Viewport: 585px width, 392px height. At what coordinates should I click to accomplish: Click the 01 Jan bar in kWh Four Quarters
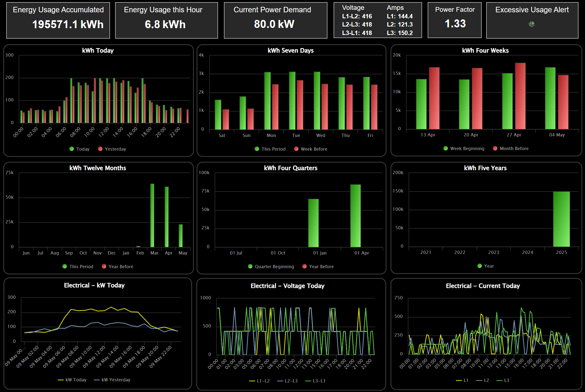pyautogui.click(x=313, y=223)
